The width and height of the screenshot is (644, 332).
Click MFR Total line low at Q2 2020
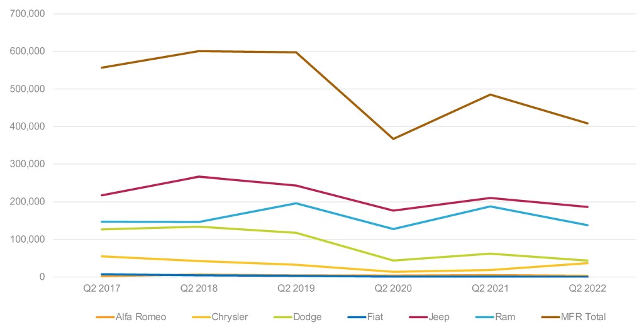tap(393, 139)
